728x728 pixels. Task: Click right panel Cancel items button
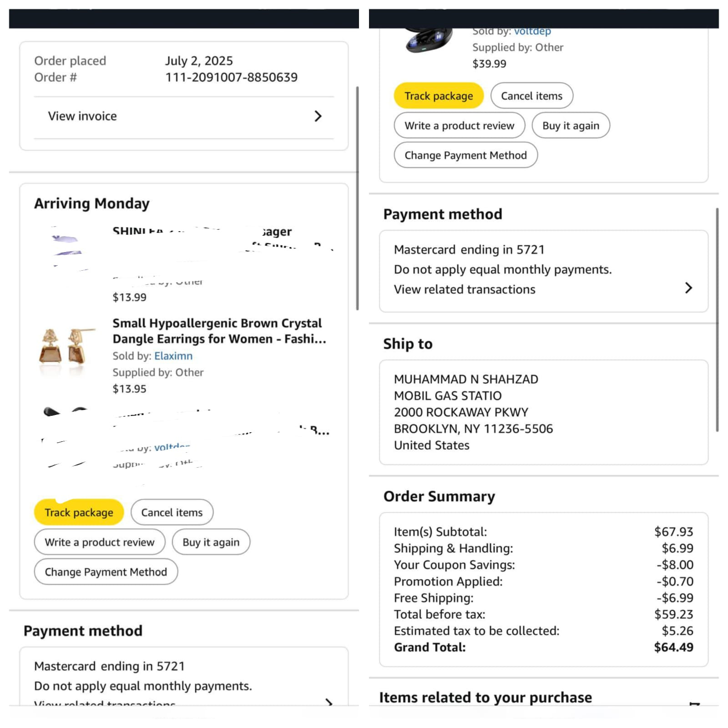(x=532, y=96)
